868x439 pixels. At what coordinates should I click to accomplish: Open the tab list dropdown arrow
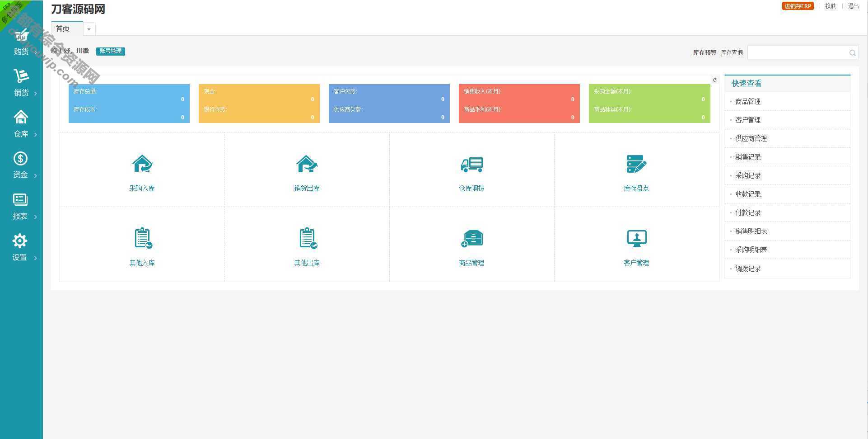coord(89,29)
